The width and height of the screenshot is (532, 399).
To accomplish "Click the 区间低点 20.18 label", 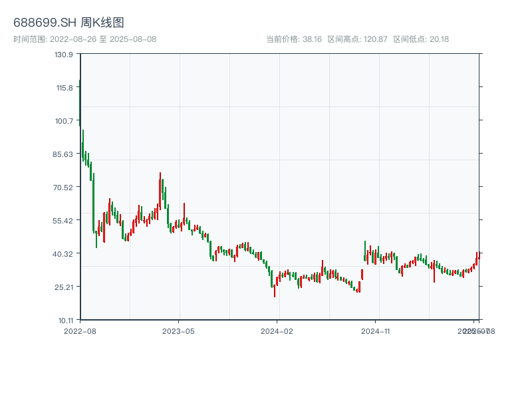I will pos(422,39).
